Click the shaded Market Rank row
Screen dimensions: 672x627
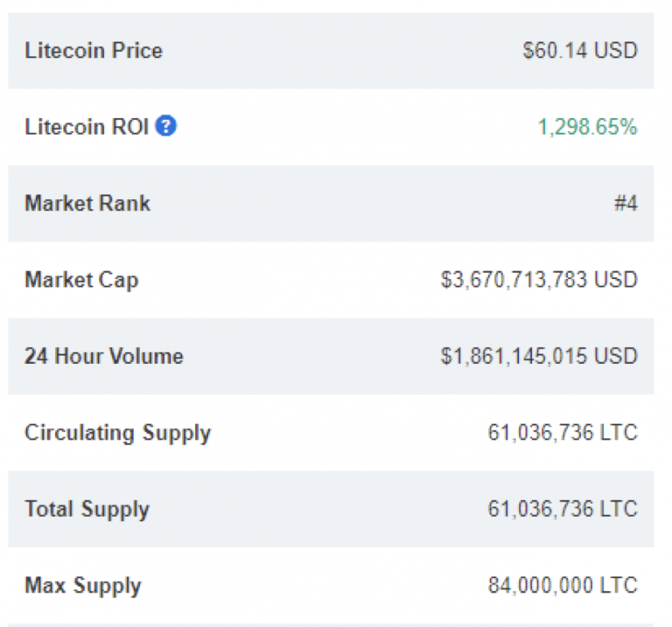pos(331,204)
